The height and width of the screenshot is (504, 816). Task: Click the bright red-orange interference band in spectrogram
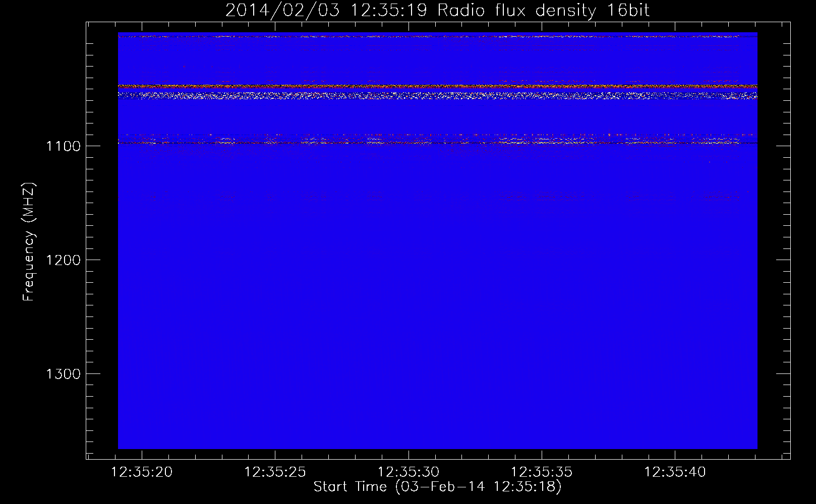click(437, 87)
